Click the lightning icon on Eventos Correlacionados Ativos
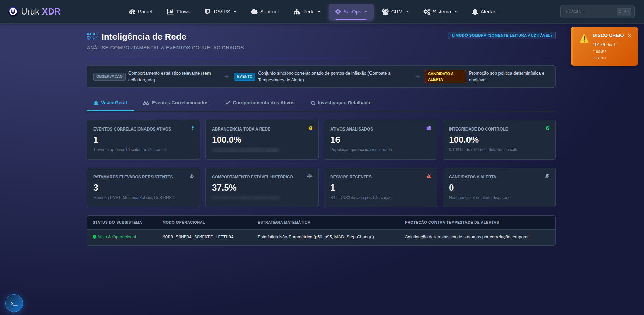 coord(193,128)
